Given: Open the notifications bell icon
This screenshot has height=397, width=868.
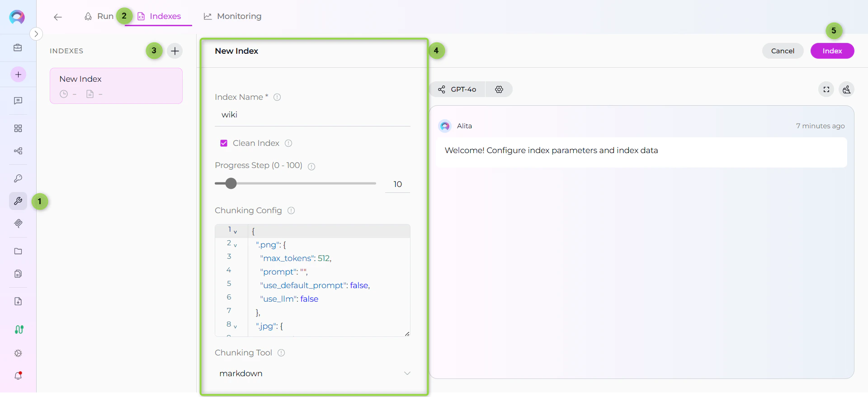Looking at the screenshot, I should click(18, 376).
